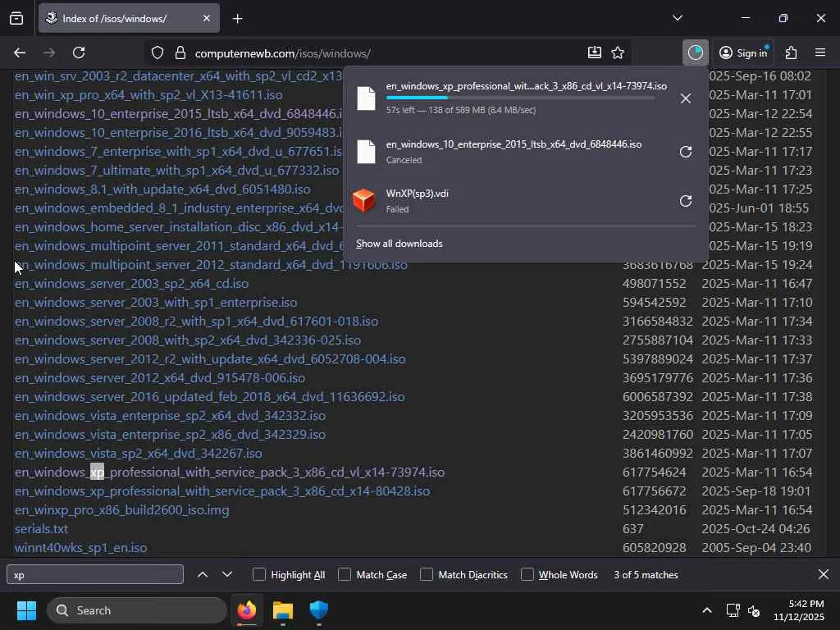Click the date 2025-Oct-24 04:26
Viewport: 840px width, 630px height.
pos(756,529)
